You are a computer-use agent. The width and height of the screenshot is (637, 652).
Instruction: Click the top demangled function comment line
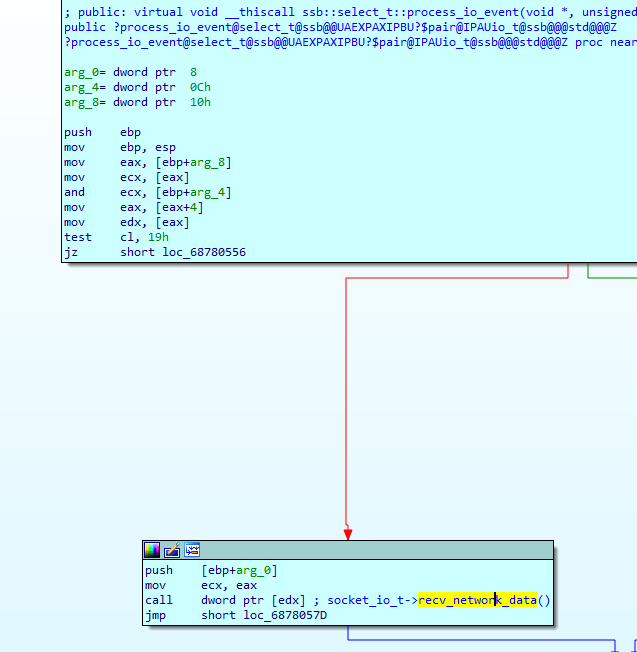[350, 12]
